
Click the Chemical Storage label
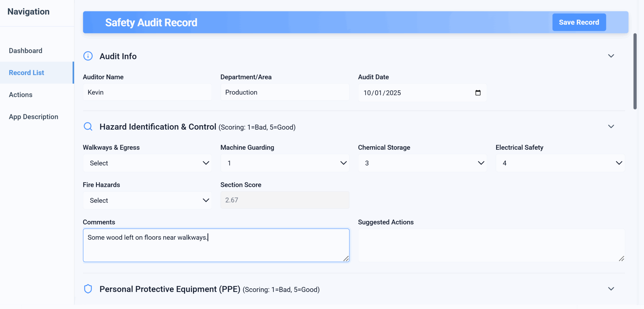pos(384,147)
